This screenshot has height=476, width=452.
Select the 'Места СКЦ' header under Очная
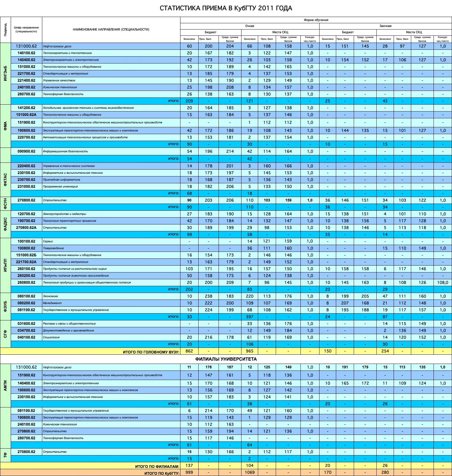[280, 32]
